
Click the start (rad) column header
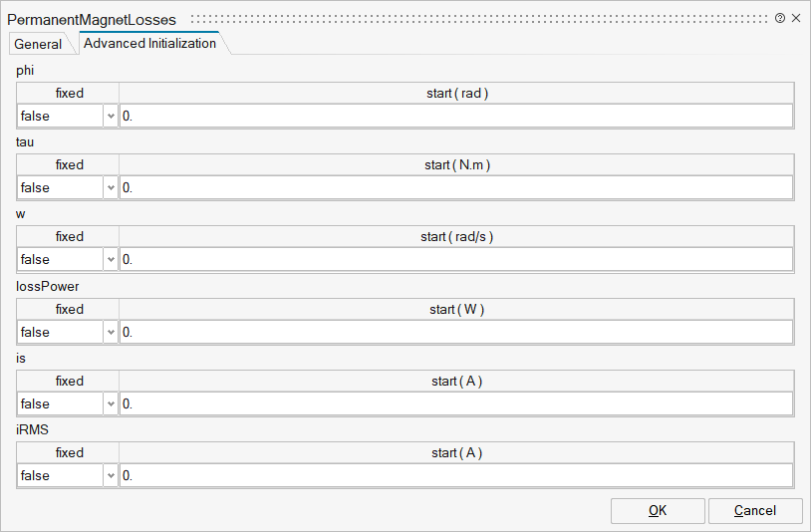[456, 93]
